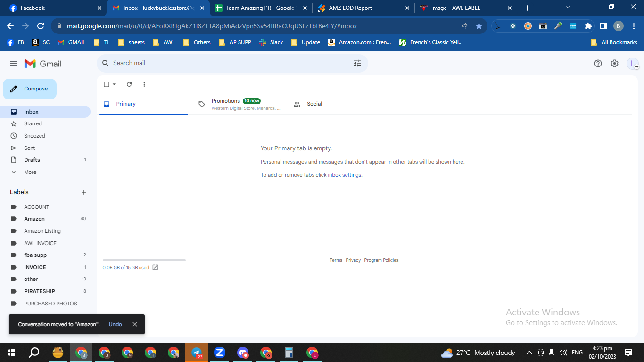The width and height of the screenshot is (644, 362).
Task: Tick the select all conversations checkbox
Action: [x=107, y=84]
